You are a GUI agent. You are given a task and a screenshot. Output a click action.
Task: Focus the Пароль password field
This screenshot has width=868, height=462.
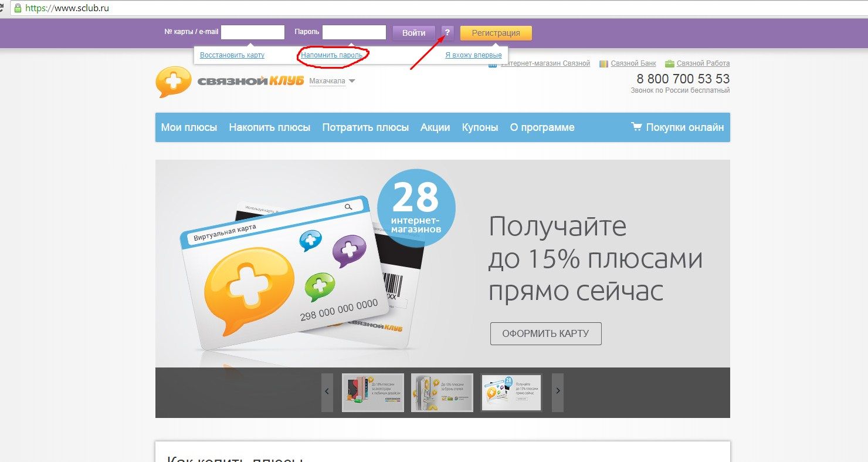(354, 32)
